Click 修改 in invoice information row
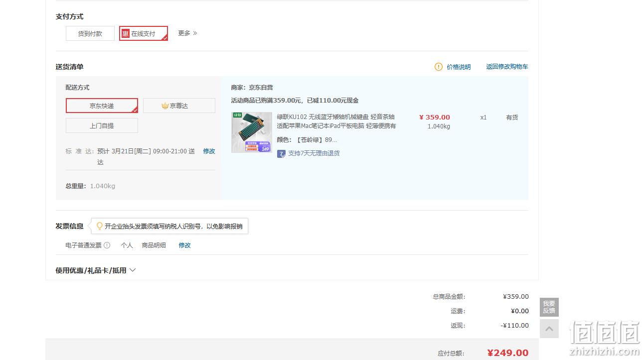 pyautogui.click(x=185, y=245)
